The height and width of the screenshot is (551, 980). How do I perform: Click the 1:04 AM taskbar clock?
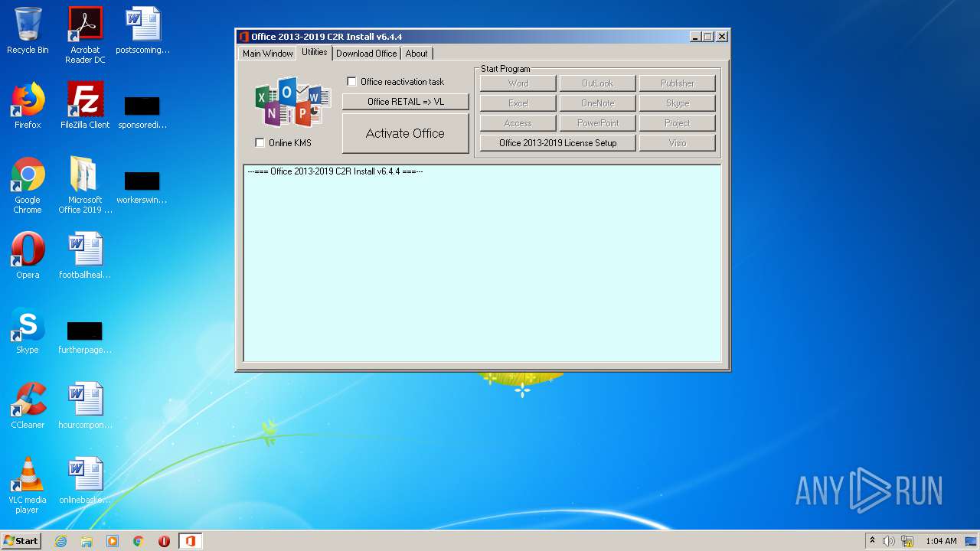pyautogui.click(x=941, y=541)
